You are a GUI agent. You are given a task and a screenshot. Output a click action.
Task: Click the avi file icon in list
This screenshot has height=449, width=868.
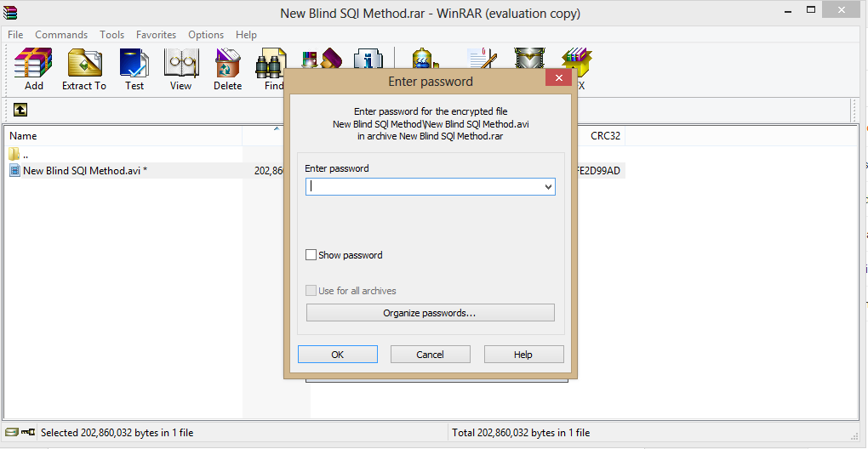click(15, 170)
